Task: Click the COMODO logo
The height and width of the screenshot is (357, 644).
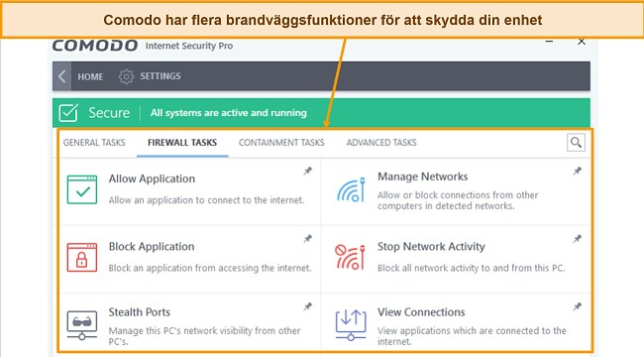Action: [x=95, y=46]
